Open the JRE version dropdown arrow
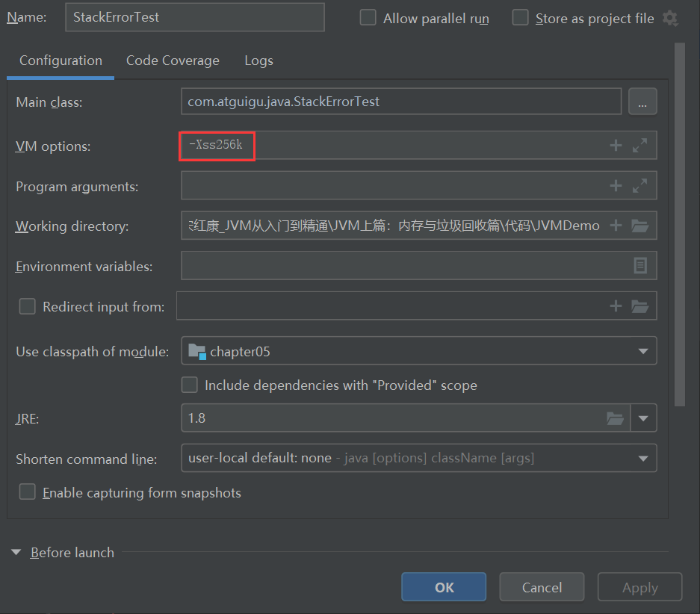The image size is (700, 614). pos(643,418)
